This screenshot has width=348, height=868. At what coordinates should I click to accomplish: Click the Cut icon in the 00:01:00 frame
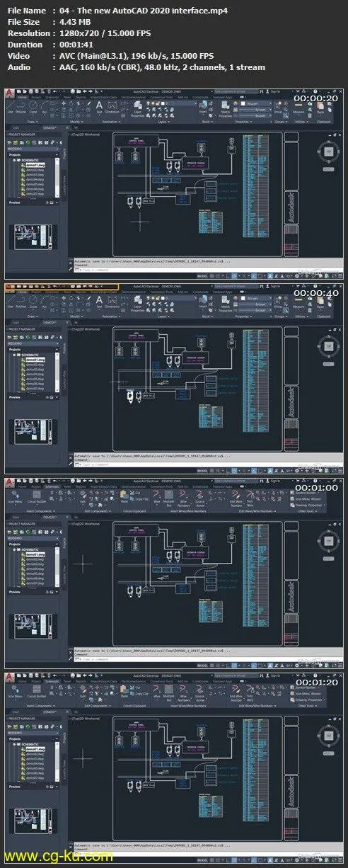[x=134, y=493]
